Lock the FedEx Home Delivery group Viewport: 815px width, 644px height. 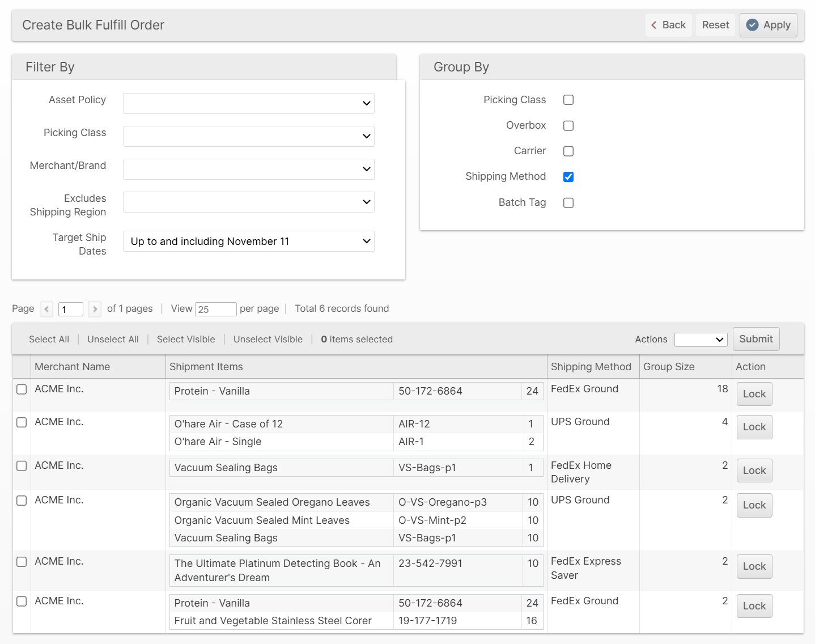(x=754, y=471)
